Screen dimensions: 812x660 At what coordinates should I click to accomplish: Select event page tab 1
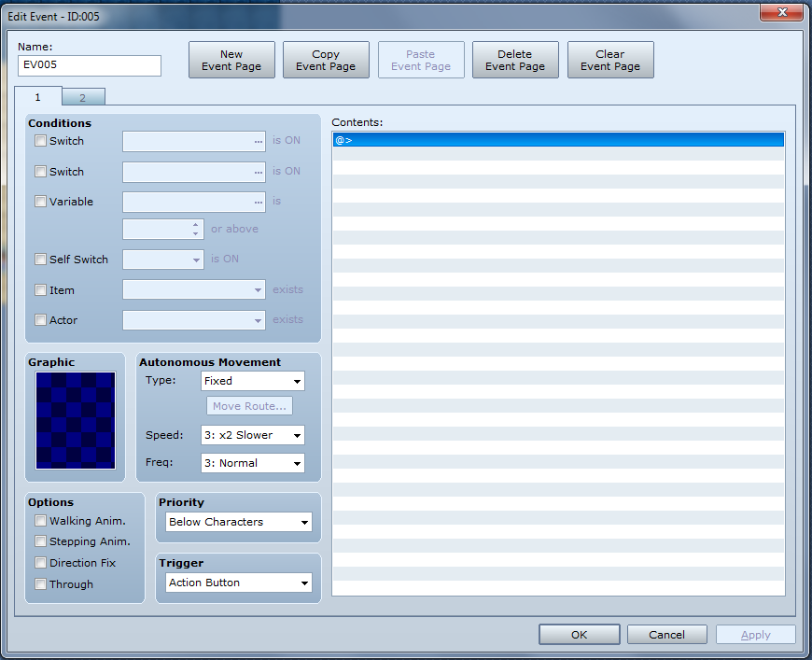tap(38, 96)
